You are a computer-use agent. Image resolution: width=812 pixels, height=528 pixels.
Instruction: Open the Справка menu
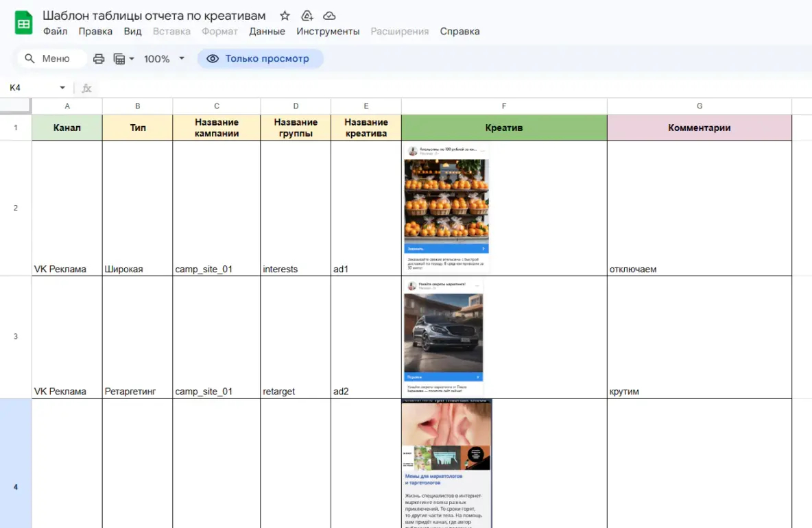(x=459, y=32)
